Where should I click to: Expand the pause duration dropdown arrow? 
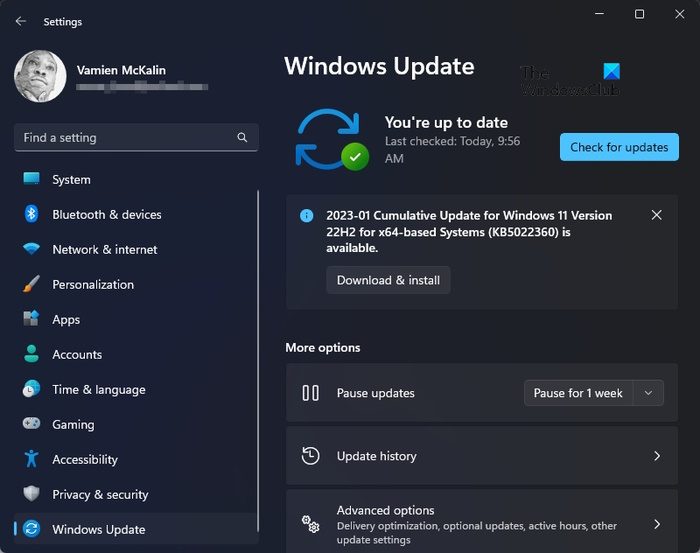click(648, 393)
